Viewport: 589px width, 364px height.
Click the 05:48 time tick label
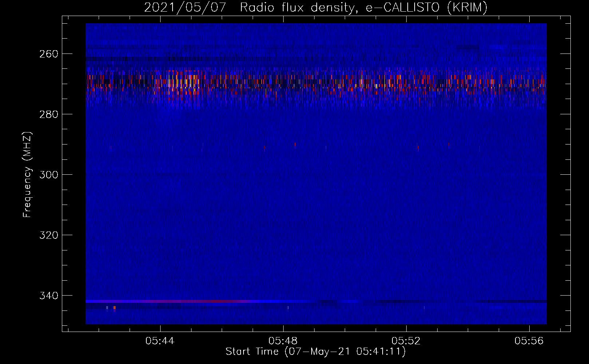point(283,341)
